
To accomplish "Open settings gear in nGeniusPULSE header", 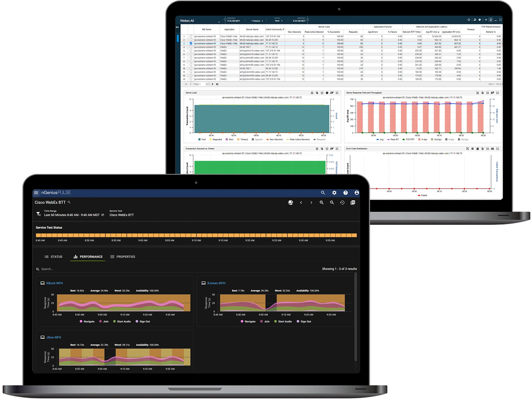I will pos(334,193).
